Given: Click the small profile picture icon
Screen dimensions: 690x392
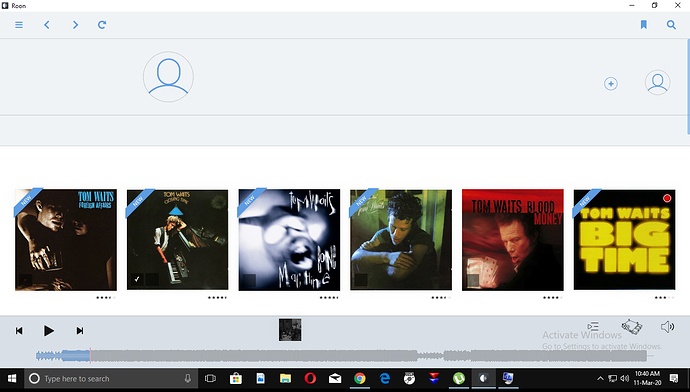Looking at the screenshot, I should (x=657, y=82).
